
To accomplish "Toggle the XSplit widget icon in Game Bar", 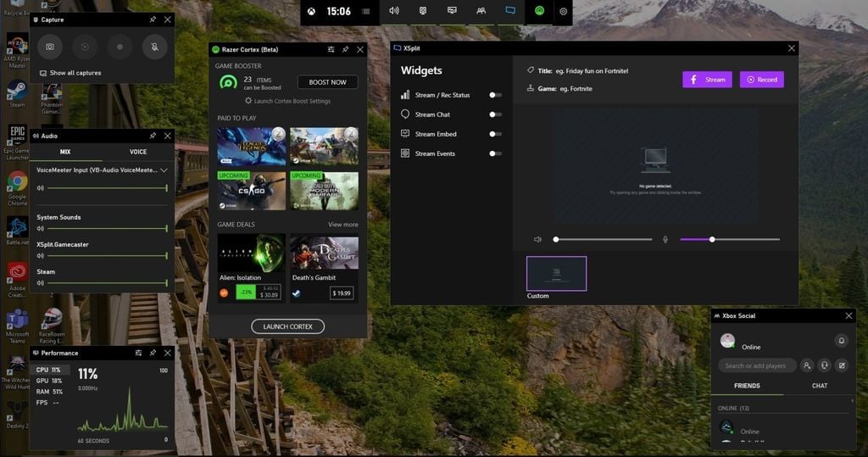I will coord(509,10).
